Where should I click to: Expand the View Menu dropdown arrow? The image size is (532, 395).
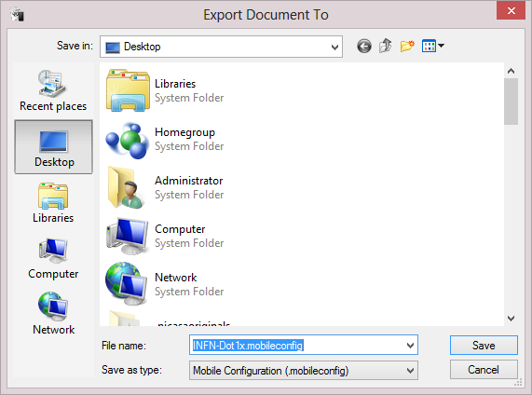[x=441, y=46]
